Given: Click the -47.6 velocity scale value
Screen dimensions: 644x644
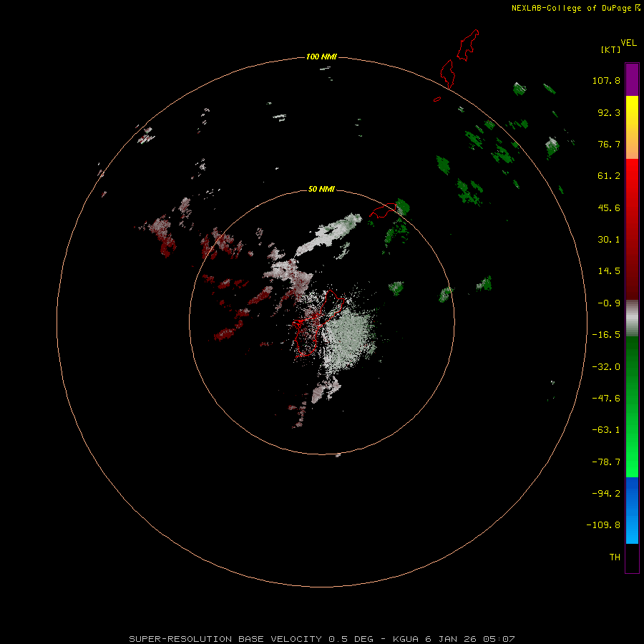Looking at the screenshot, I should pos(606,399).
